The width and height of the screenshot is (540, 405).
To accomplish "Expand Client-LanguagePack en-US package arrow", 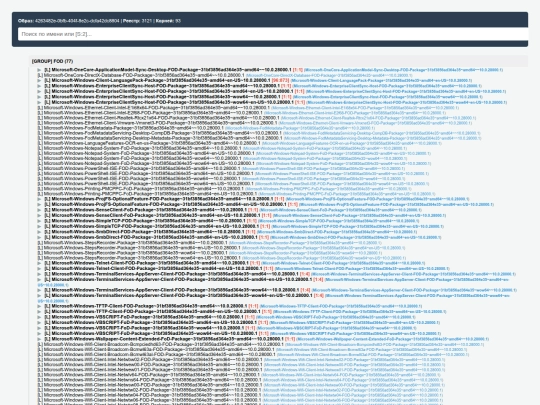I will 39,81.
